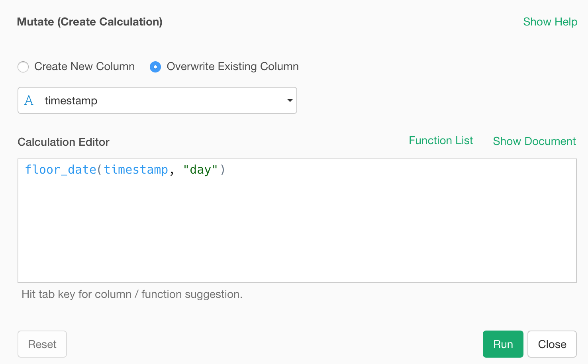
Task: Click the Show Help link
Action: (550, 22)
